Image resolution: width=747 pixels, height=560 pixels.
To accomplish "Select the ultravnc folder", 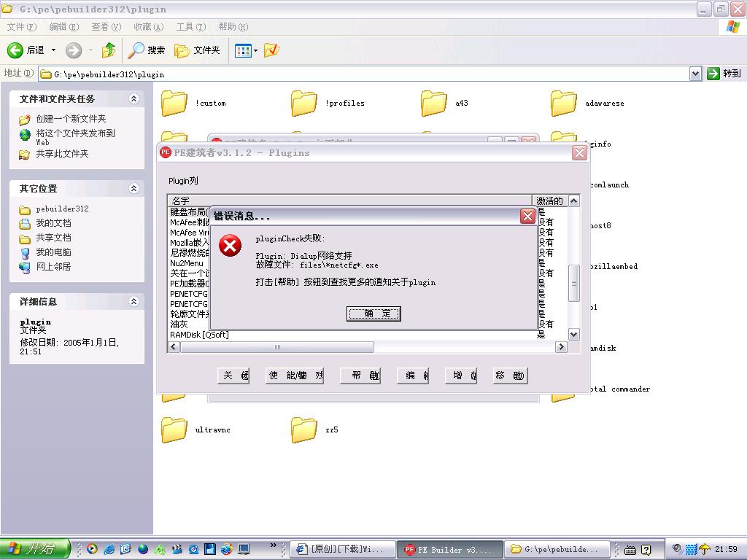I will (196, 430).
